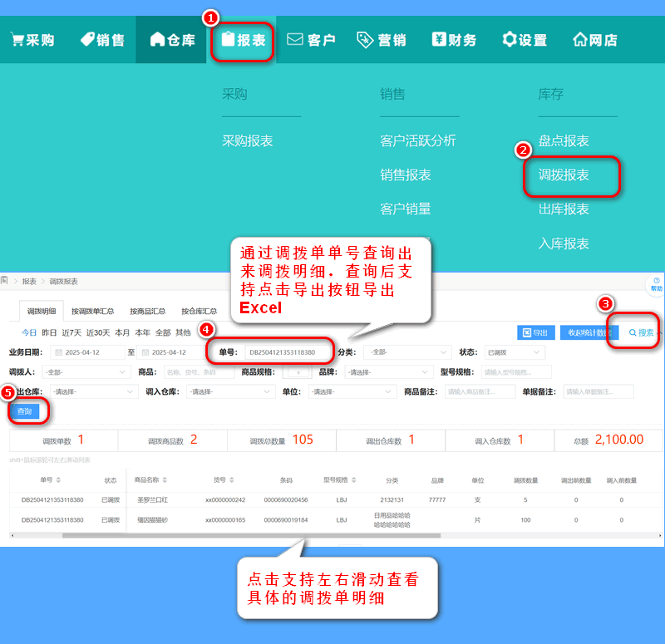Filter by 今日 date range
Viewport: 665px width, 644px height.
(x=29, y=333)
